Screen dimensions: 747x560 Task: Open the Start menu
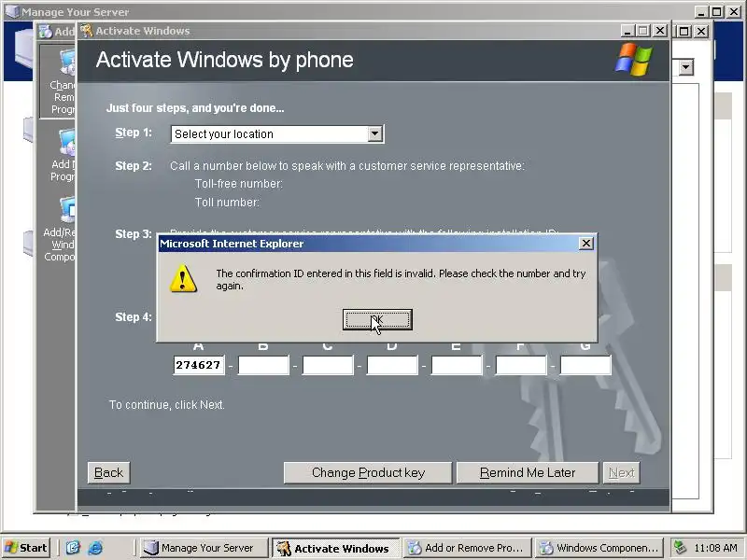pyautogui.click(x=27, y=548)
